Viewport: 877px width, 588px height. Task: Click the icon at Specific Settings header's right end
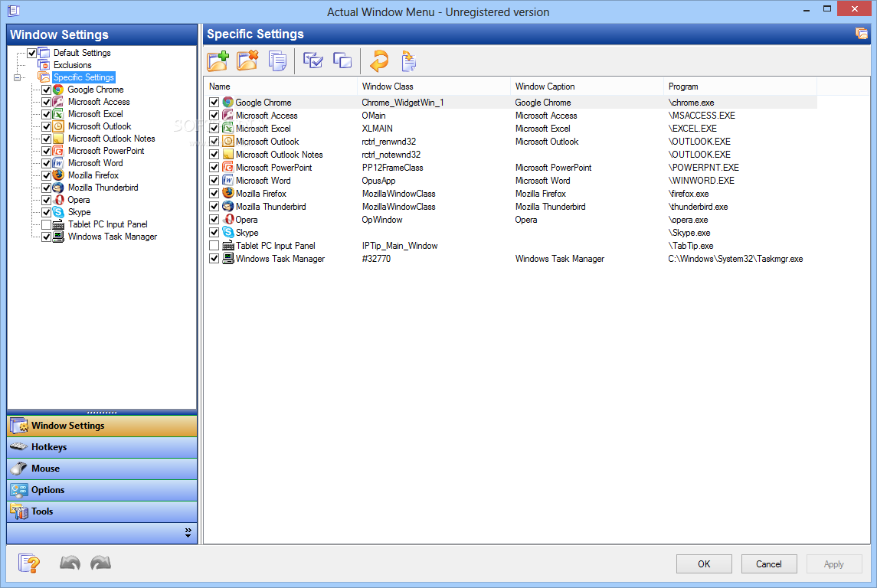862,34
